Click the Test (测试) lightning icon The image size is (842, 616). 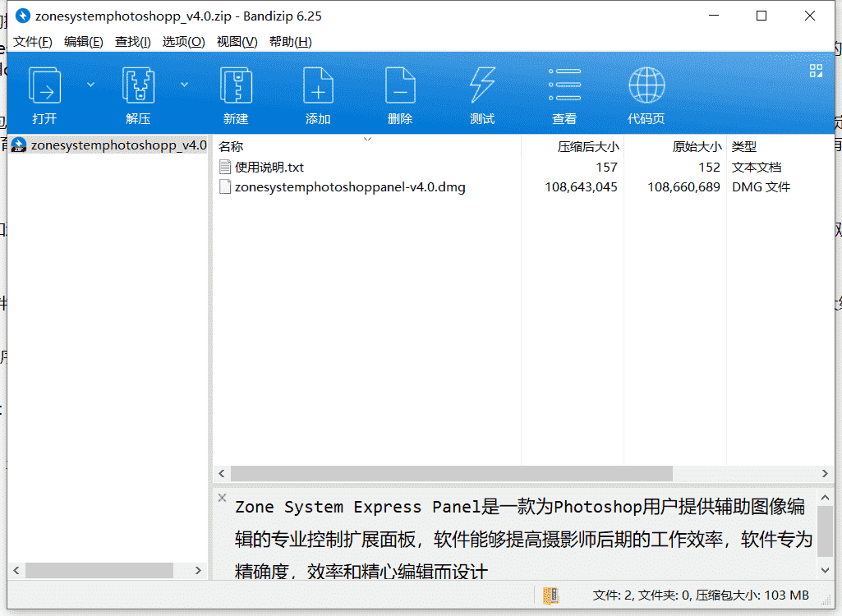coord(482,85)
